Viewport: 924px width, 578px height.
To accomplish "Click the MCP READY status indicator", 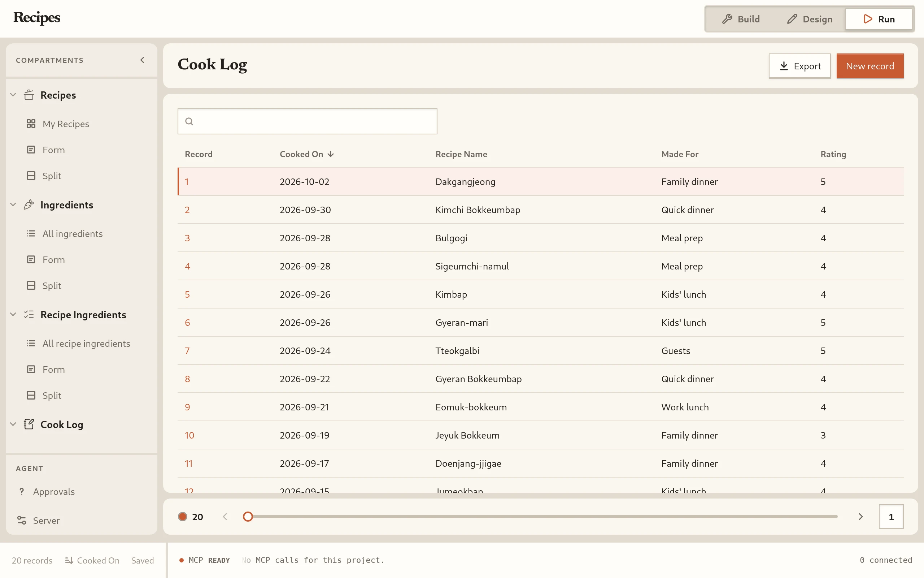I will pyautogui.click(x=205, y=560).
